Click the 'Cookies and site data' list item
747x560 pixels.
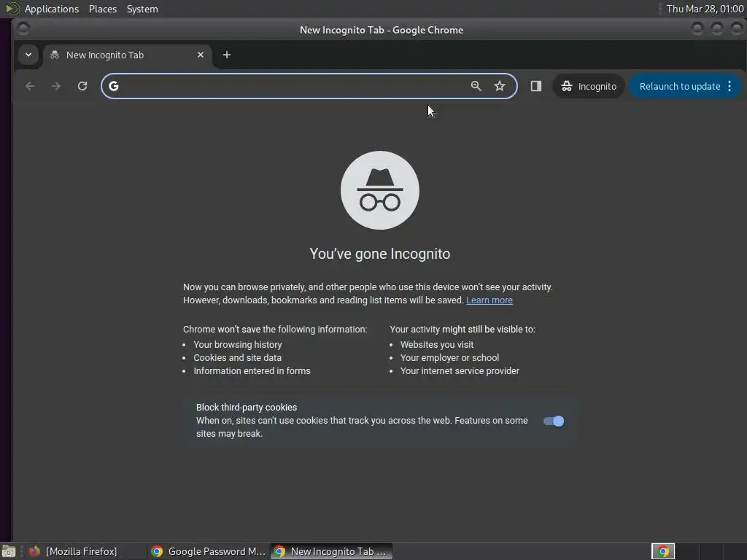(237, 357)
